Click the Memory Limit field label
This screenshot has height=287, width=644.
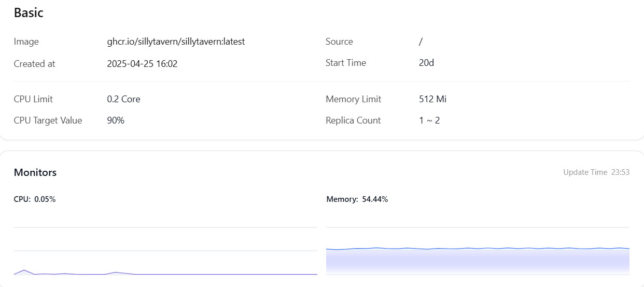click(x=353, y=99)
